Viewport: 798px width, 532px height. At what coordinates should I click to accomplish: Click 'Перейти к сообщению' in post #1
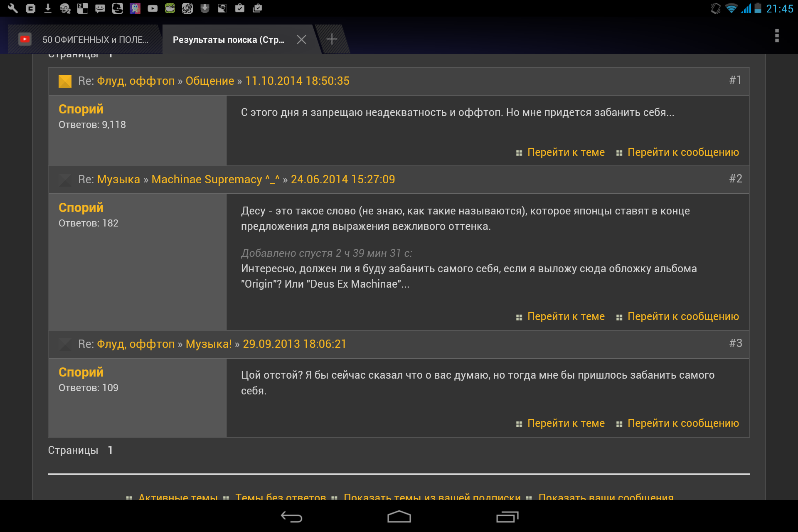point(683,153)
